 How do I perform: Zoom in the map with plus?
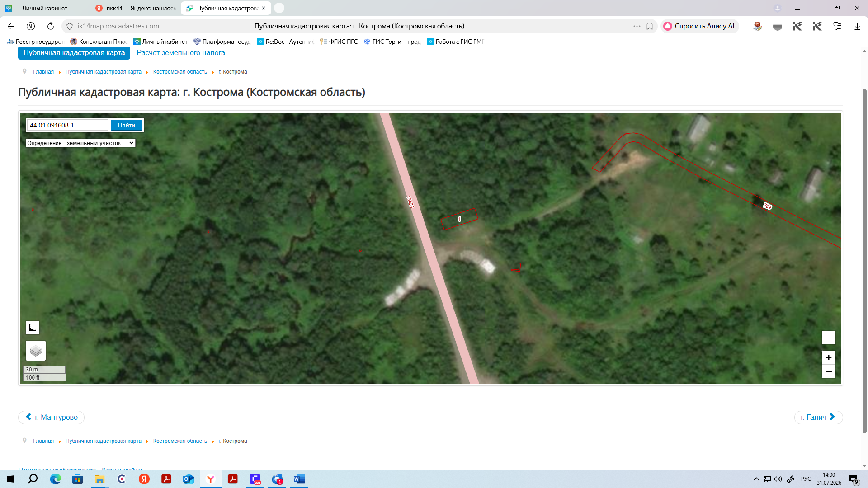pos(829,357)
